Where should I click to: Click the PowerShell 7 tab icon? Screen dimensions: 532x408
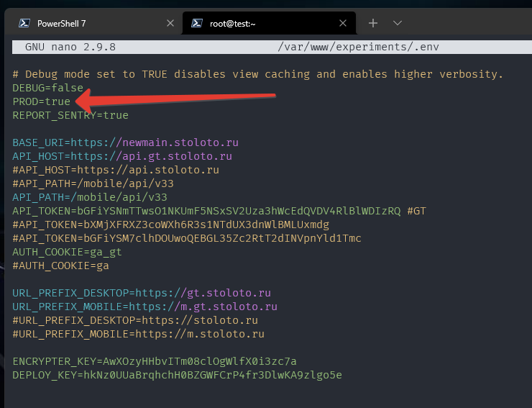[24, 23]
